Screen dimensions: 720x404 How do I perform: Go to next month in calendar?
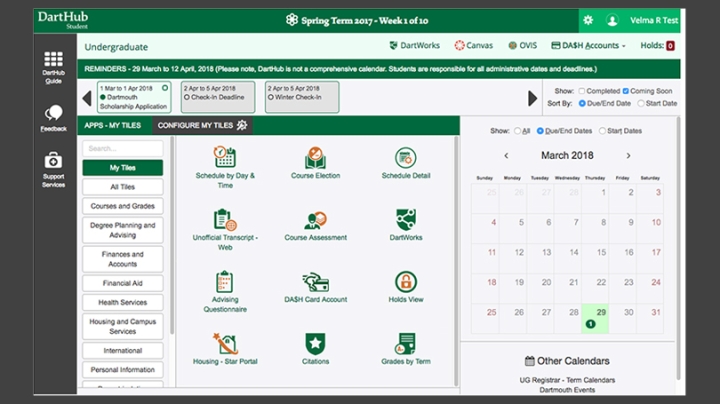628,156
